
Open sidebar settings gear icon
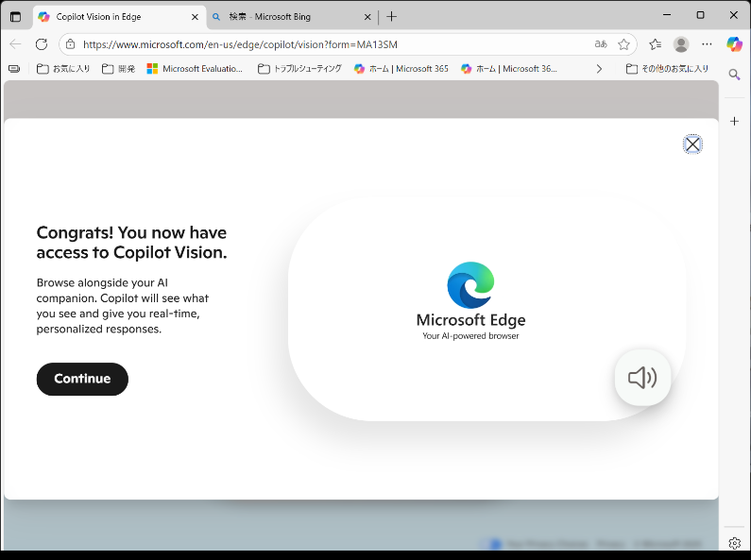pyautogui.click(x=734, y=543)
